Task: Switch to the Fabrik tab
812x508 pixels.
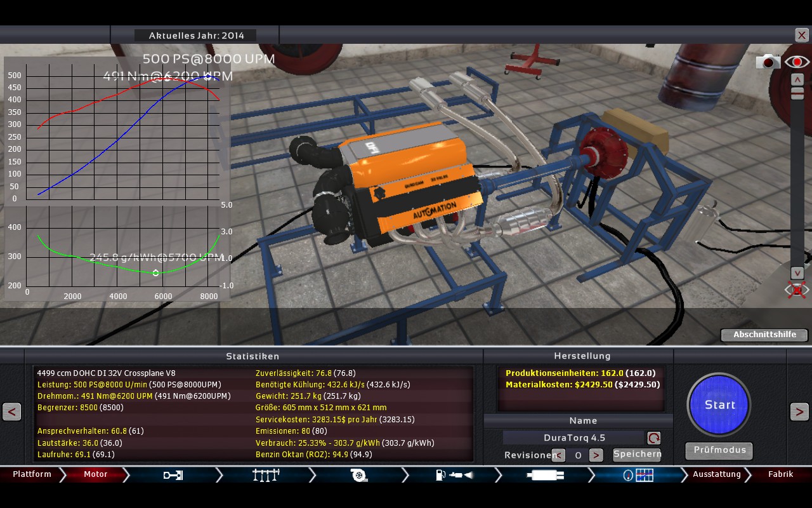Action: coord(780,474)
